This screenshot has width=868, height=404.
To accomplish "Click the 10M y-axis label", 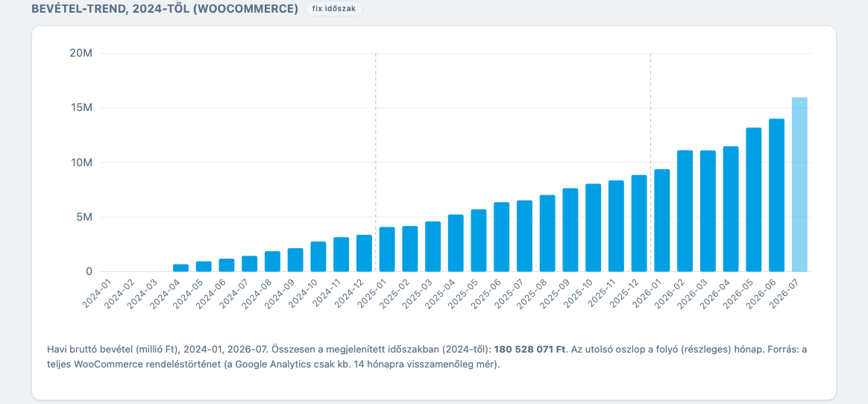I will click(81, 162).
